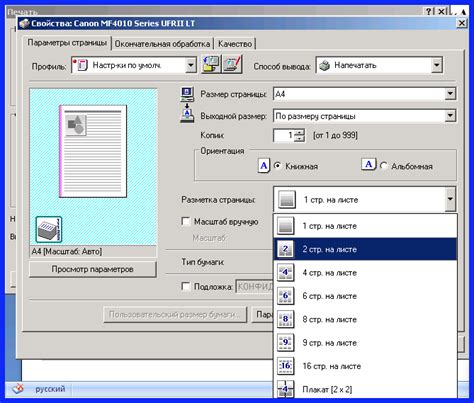Toggle the Подложка checkbox
The width and height of the screenshot is (474, 403).
coord(186,286)
